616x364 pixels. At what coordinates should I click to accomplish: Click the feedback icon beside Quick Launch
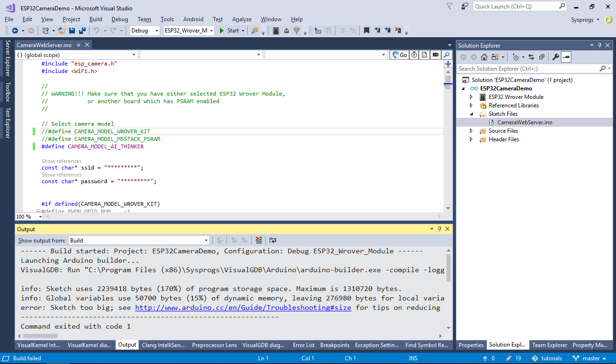[x=464, y=7]
